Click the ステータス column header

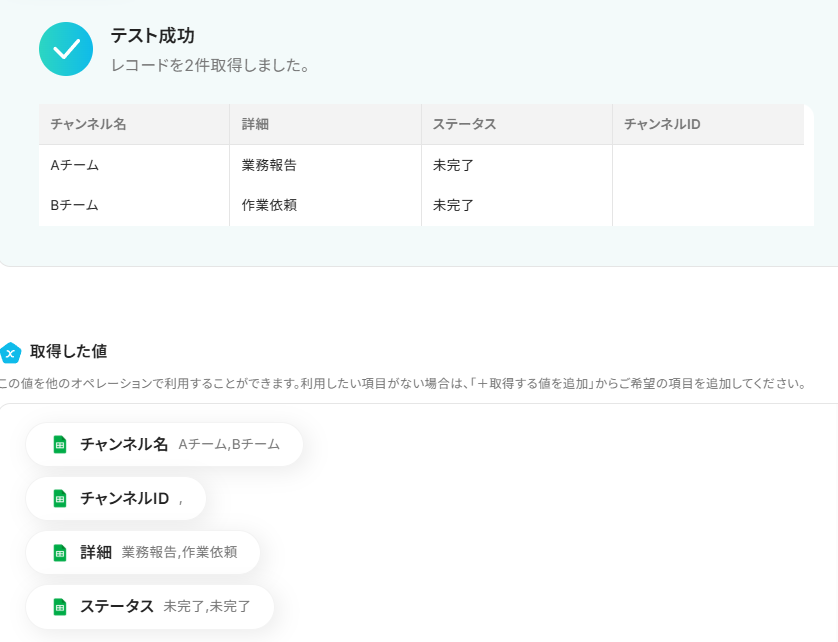click(464, 125)
